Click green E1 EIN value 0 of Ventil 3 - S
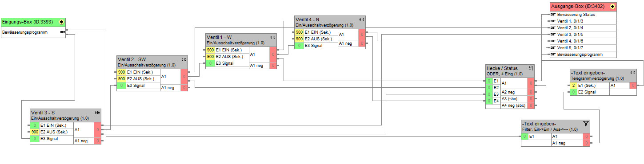Viewport: 644px width, 164px height. point(35,125)
